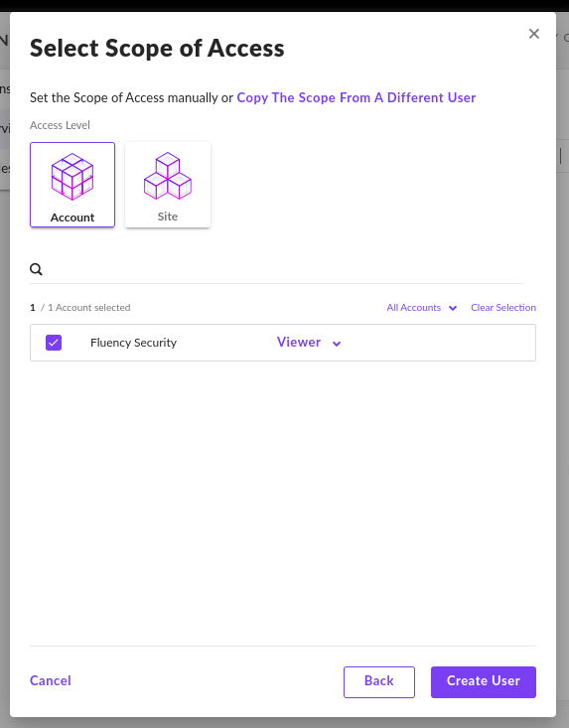Expand the All Accounts filter
The image size is (569, 728).
[x=422, y=307]
